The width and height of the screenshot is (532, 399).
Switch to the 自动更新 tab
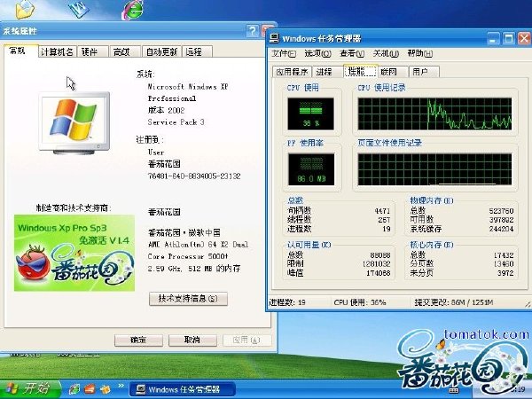[161, 52]
